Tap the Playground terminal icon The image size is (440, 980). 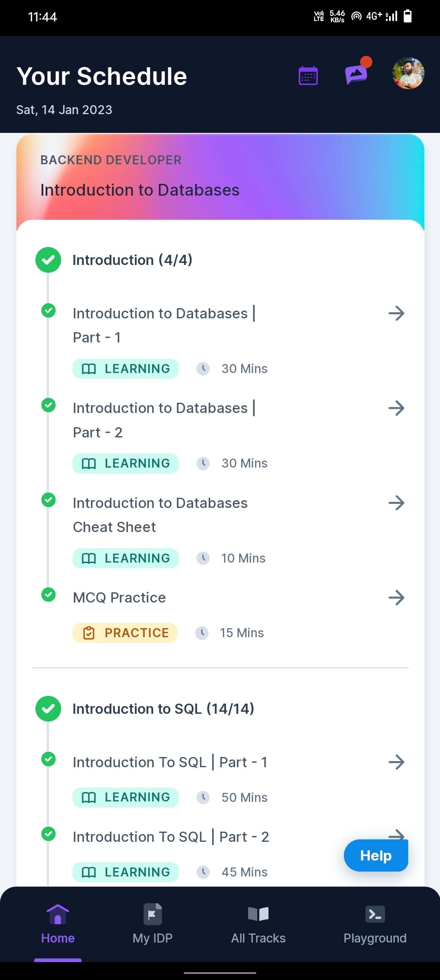click(x=375, y=914)
